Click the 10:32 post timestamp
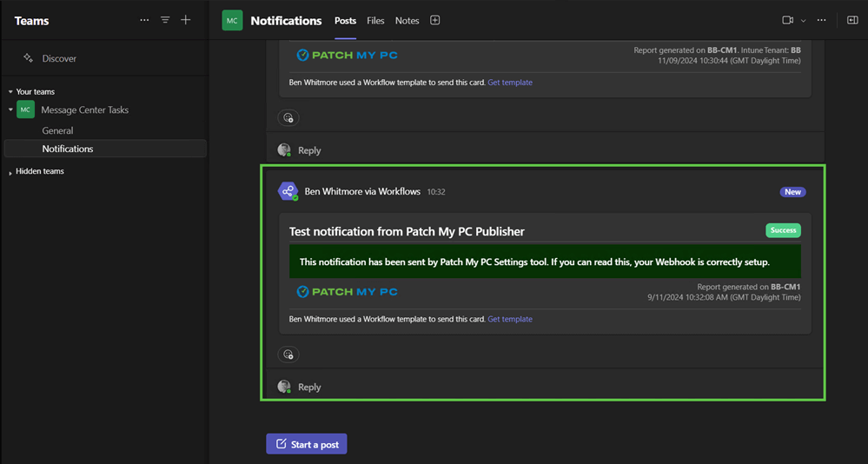 point(436,191)
